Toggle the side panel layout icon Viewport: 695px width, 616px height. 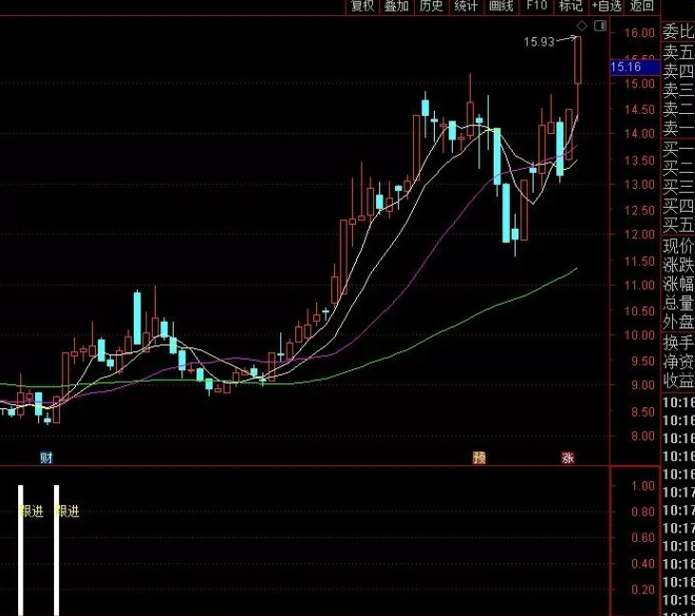pyautogui.click(x=600, y=26)
